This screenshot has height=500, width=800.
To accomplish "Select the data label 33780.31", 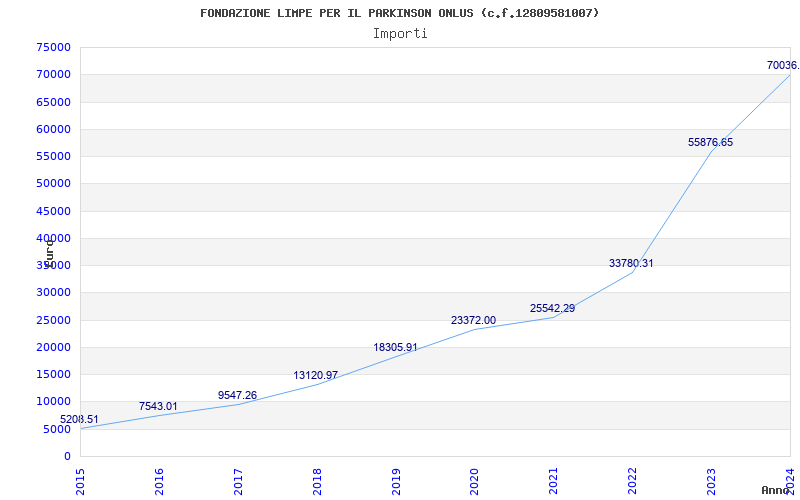I will tap(631, 264).
